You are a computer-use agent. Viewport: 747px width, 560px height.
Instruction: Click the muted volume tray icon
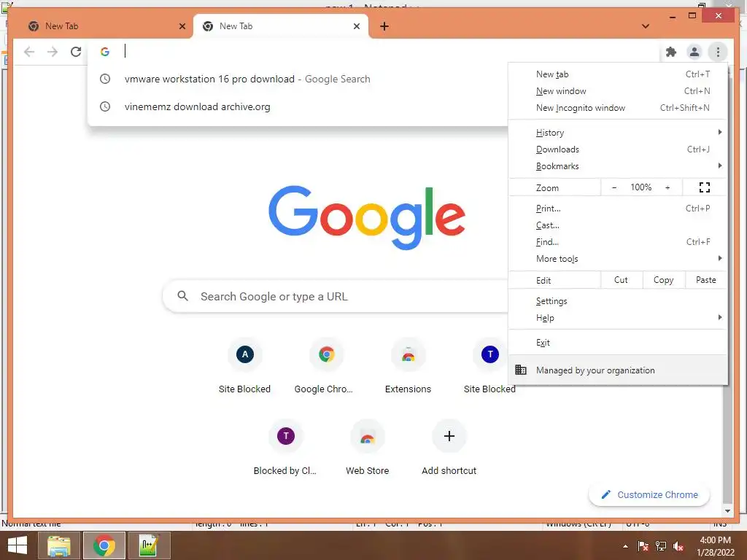click(x=678, y=546)
